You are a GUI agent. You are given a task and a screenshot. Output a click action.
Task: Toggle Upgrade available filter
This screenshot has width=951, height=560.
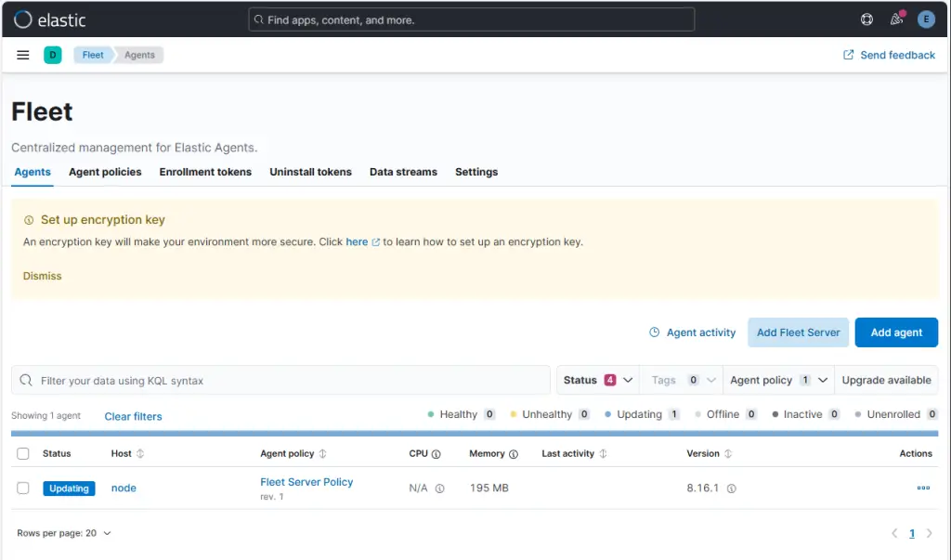[x=886, y=381]
